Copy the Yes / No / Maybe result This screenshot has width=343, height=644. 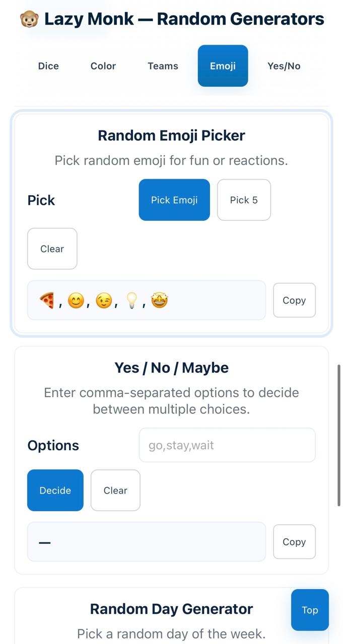(294, 542)
